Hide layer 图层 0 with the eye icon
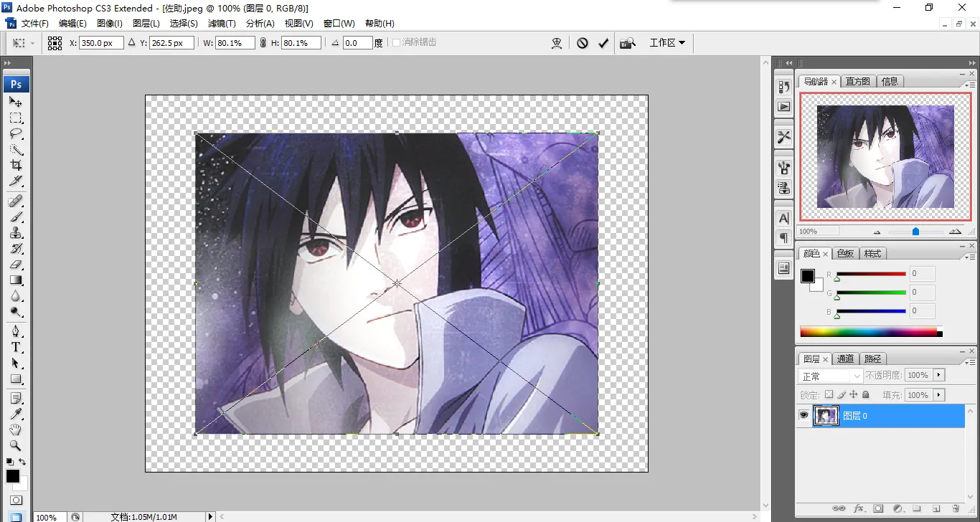Image resolution: width=980 pixels, height=522 pixels. coord(804,415)
